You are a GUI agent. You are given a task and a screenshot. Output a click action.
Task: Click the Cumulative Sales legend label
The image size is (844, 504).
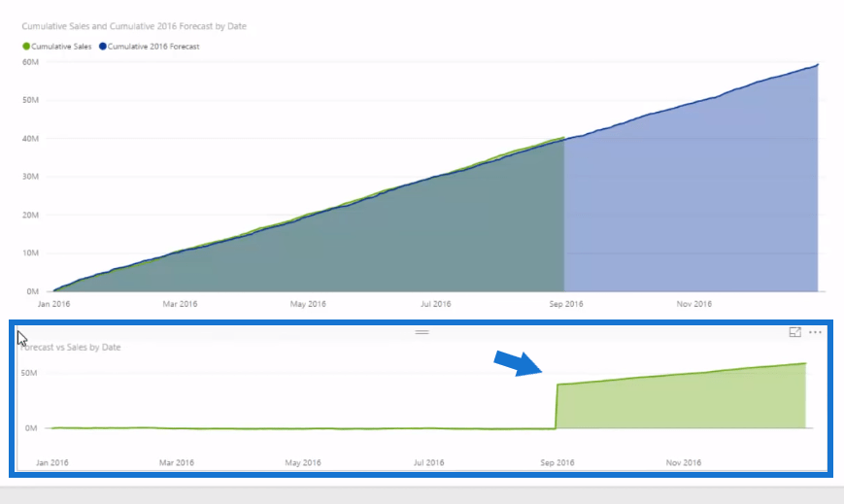(x=61, y=47)
